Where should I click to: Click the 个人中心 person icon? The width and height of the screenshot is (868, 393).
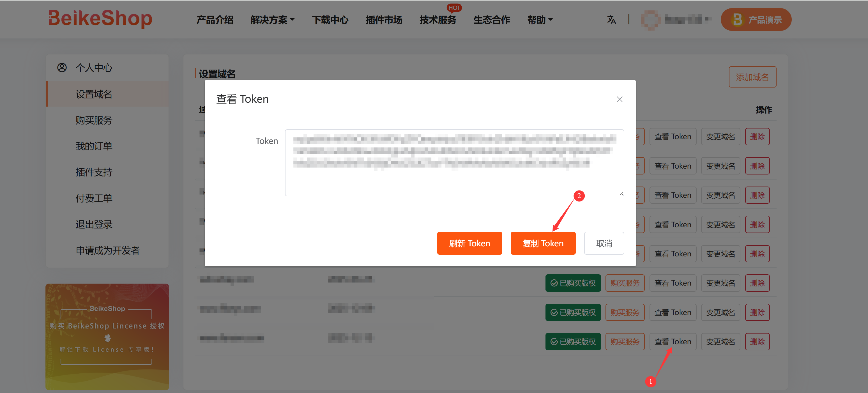click(62, 67)
